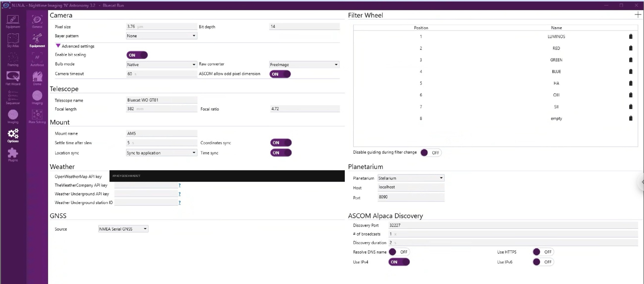Open help link for TheWeatherCompany API key
This screenshot has width=644, height=284.
(179, 185)
